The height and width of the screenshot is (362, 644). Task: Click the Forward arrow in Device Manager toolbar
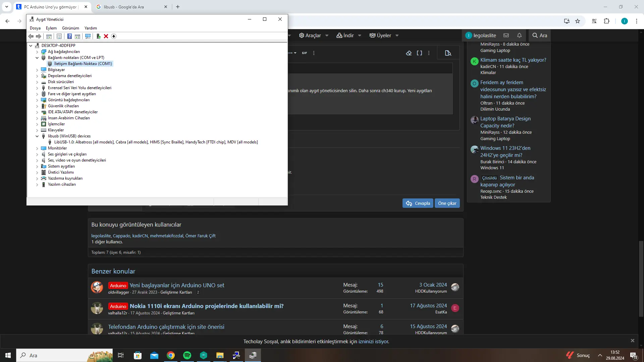coord(39,36)
